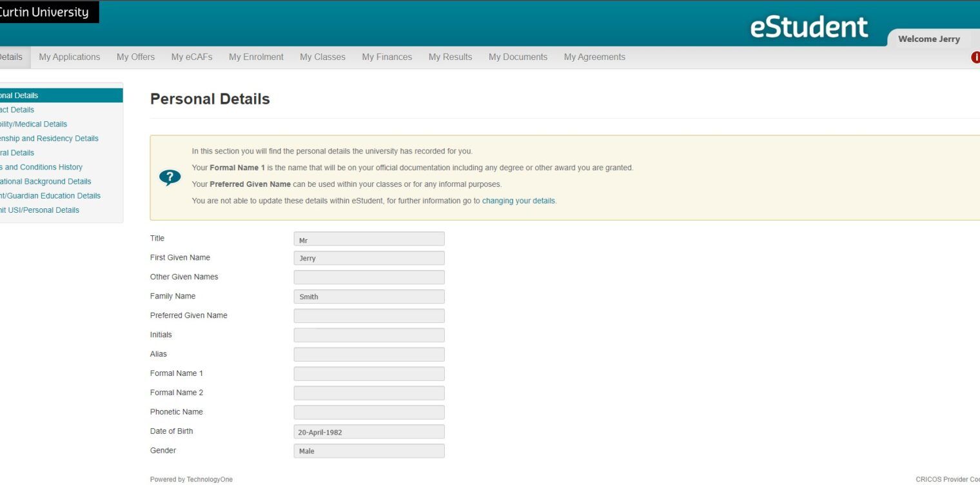The width and height of the screenshot is (980, 490).
Task: Open the My eCAFs tab
Action: (191, 57)
